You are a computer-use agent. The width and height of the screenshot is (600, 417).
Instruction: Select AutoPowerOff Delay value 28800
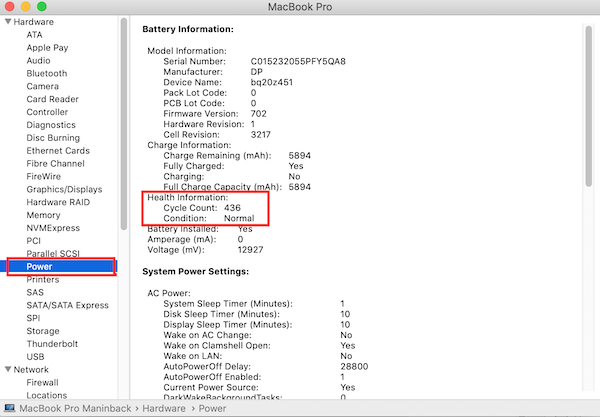pyautogui.click(x=354, y=367)
